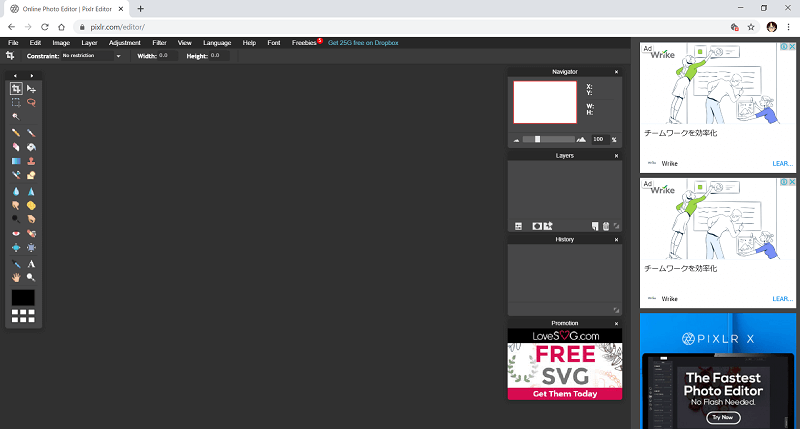Choose the Marquee selection tool
800x429 pixels.
pos(16,103)
